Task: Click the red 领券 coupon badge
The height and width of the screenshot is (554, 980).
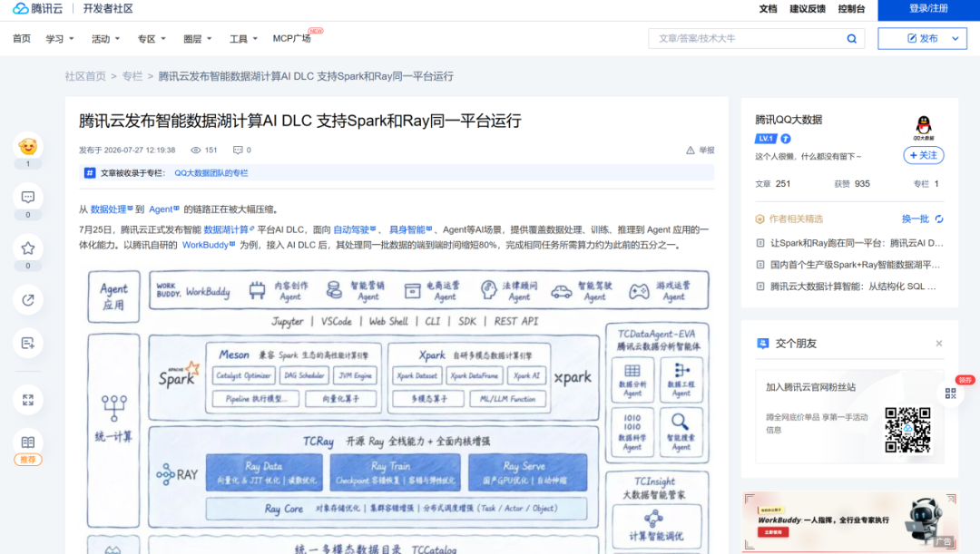Action: pos(965,380)
